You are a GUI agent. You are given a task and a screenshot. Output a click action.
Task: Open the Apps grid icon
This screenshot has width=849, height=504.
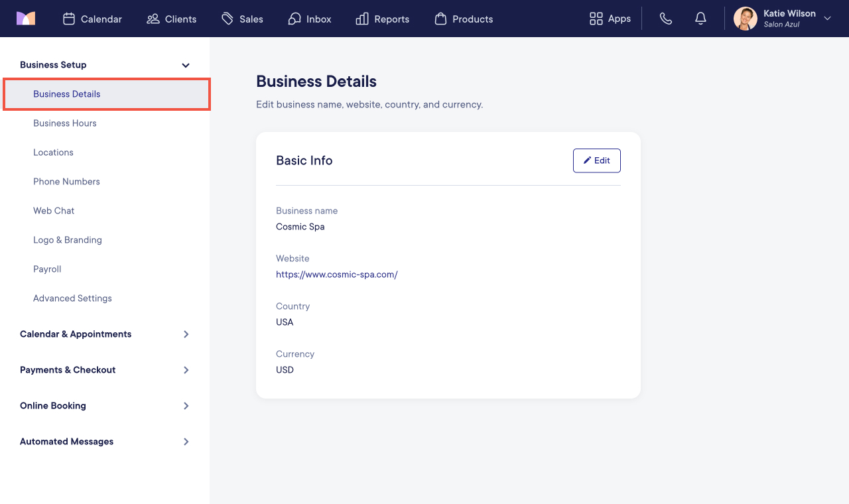tap(596, 19)
